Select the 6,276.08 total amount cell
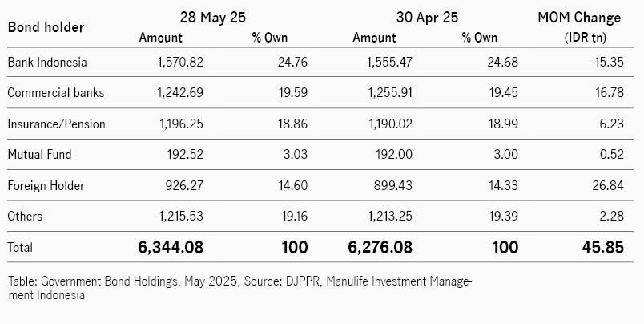This screenshot has height=324, width=644. click(x=380, y=247)
